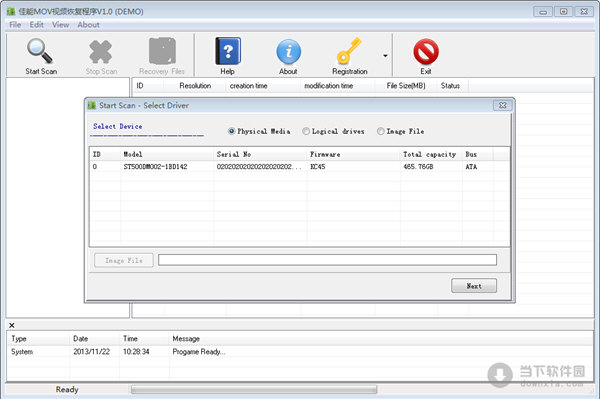Click the Type column header in log
This screenshot has height=399, width=600.
(x=19, y=339)
